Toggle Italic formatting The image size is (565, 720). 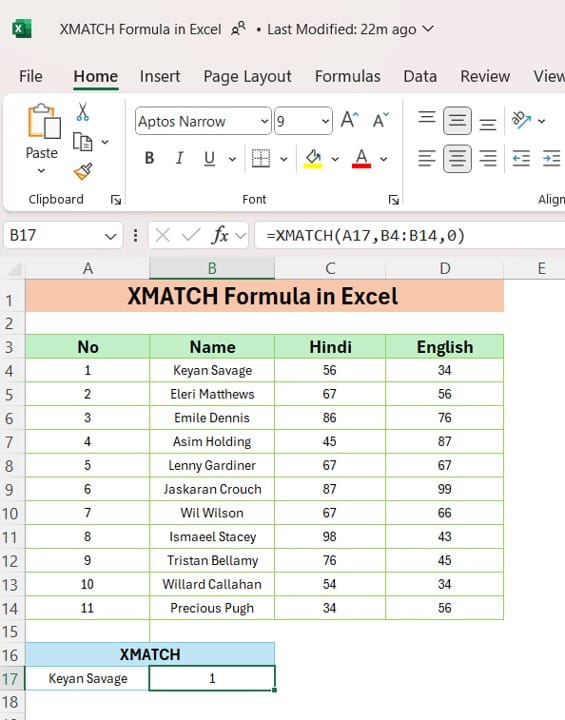coord(179,158)
